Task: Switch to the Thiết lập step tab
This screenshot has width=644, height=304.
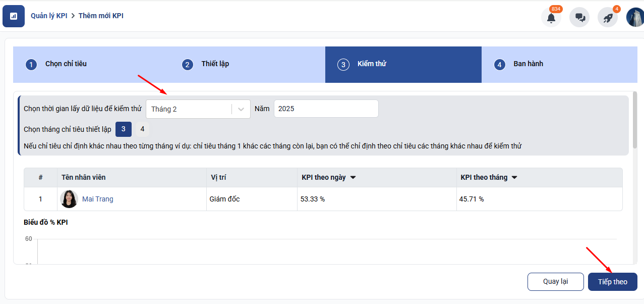Action: click(x=215, y=64)
